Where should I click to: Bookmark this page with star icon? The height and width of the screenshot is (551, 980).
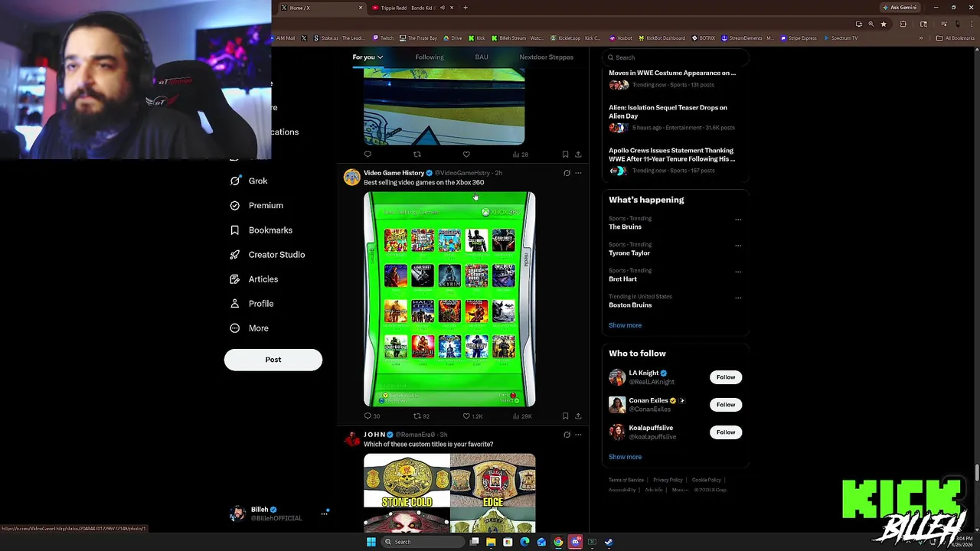click(884, 24)
